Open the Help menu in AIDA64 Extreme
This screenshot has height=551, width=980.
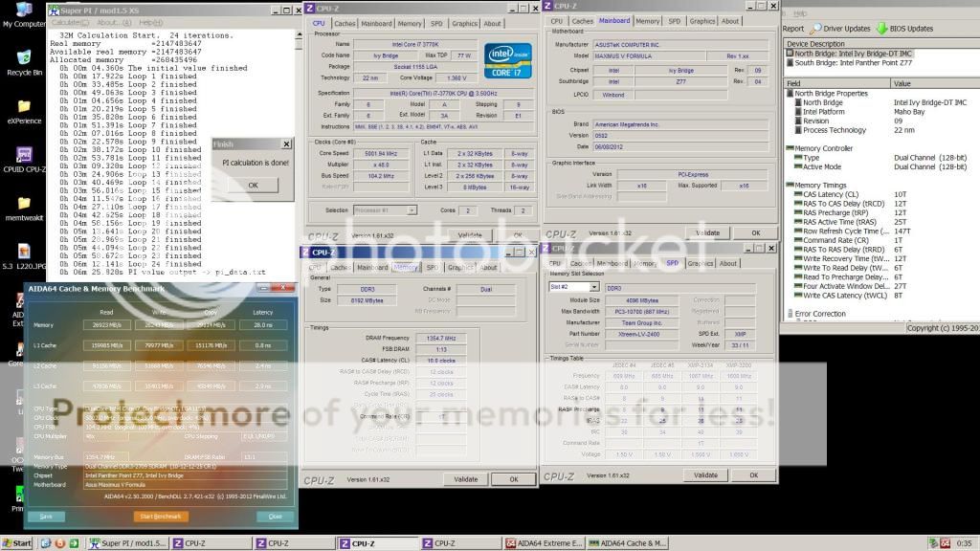click(x=800, y=13)
